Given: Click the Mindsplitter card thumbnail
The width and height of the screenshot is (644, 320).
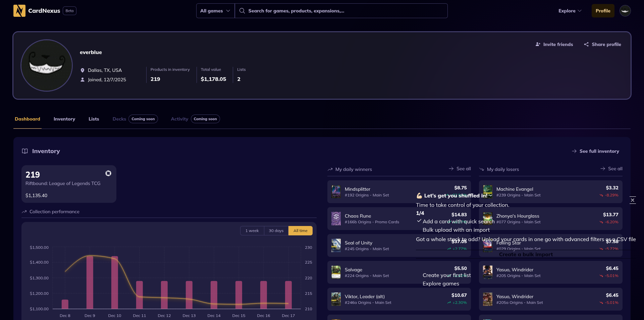Looking at the screenshot, I should pos(336,192).
